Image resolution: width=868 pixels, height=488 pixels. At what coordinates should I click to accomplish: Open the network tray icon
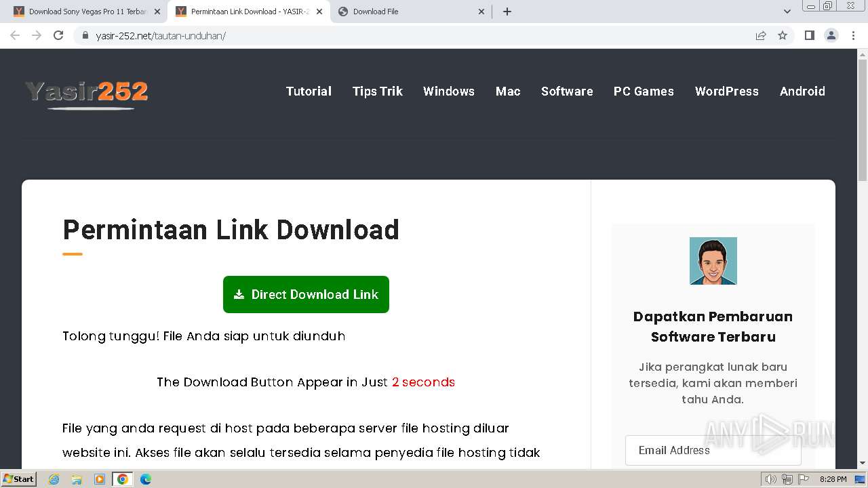pos(787,479)
